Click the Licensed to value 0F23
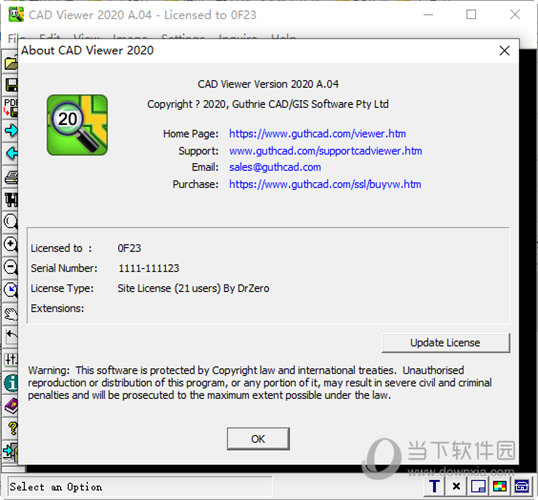Screen dimensions: 538x500 tap(129, 248)
